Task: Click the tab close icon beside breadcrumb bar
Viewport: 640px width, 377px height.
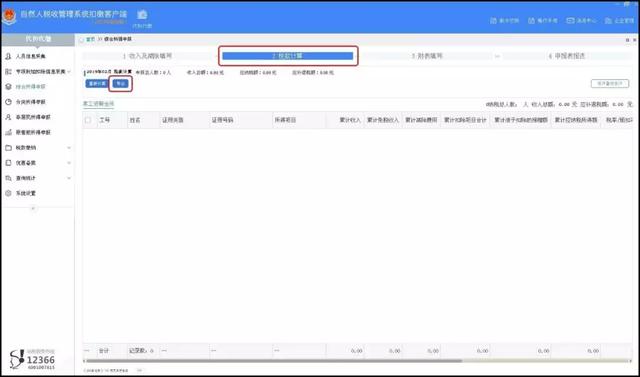Action: click(x=634, y=40)
